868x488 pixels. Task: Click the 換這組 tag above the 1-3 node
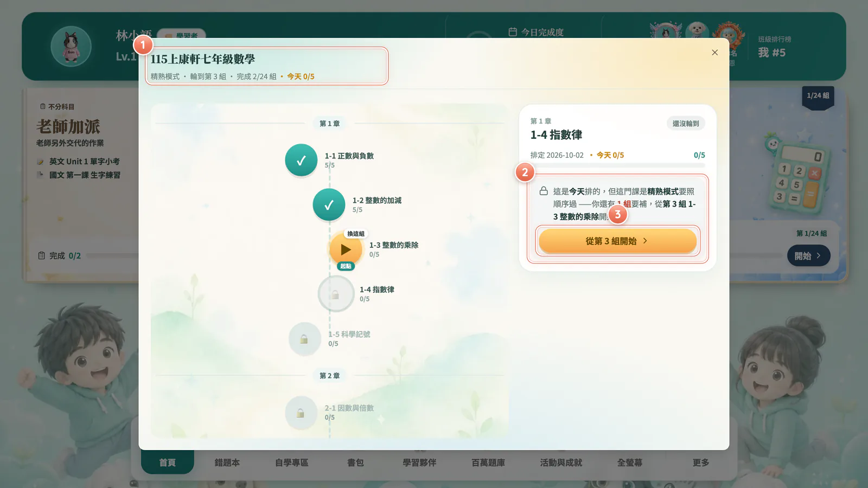point(356,234)
